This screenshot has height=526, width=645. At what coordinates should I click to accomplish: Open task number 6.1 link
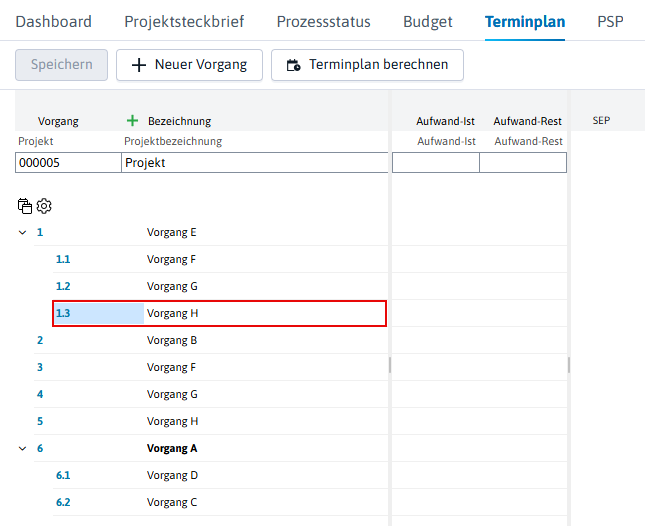click(63, 476)
